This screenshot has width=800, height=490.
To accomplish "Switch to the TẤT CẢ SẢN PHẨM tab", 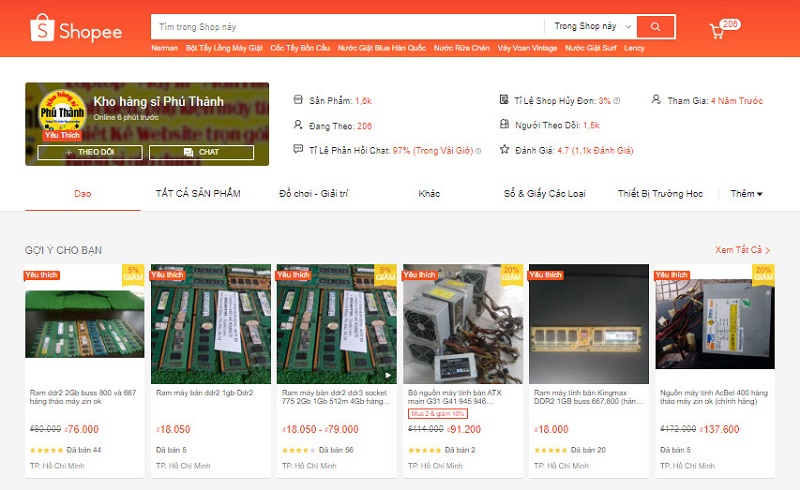I will coord(198,193).
